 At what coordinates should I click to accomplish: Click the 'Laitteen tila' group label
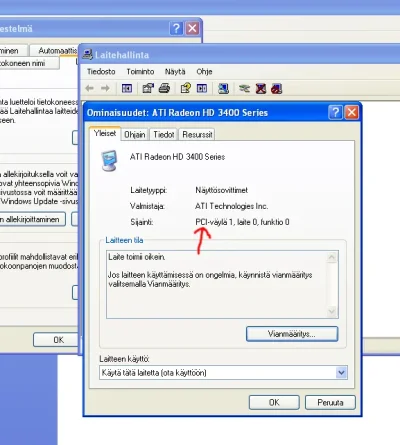coord(124,240)
